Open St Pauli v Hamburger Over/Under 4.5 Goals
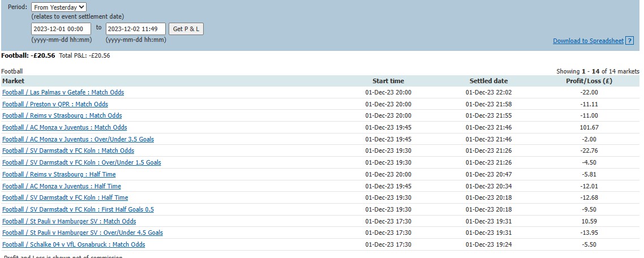The width and height of the screenshot is (644, 258). pyautogui.click(x=83, y=233)
